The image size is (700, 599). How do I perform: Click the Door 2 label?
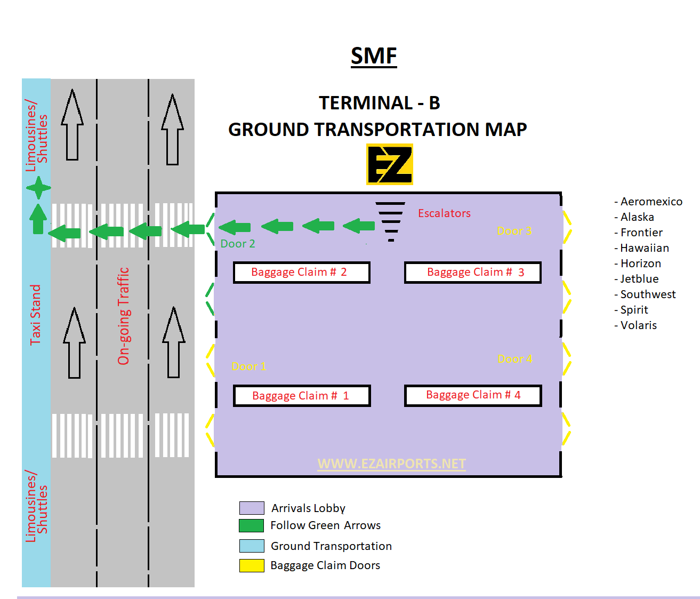point(238,244)
